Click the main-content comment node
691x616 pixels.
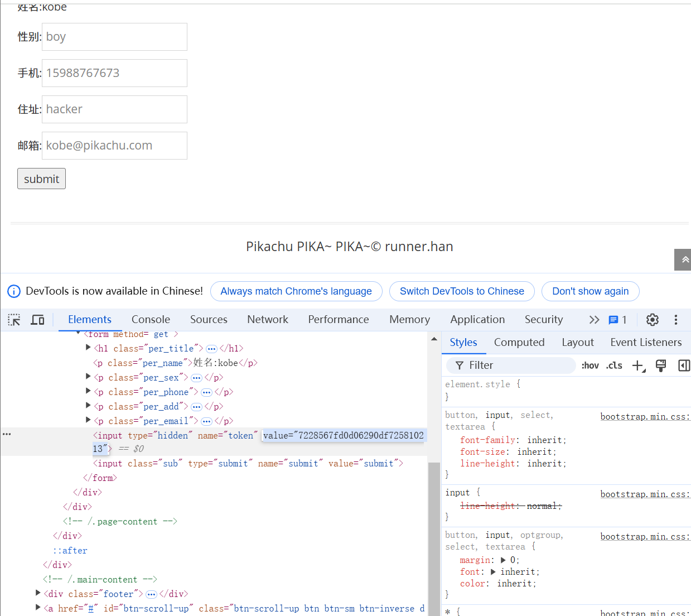(x=100, y=579)
